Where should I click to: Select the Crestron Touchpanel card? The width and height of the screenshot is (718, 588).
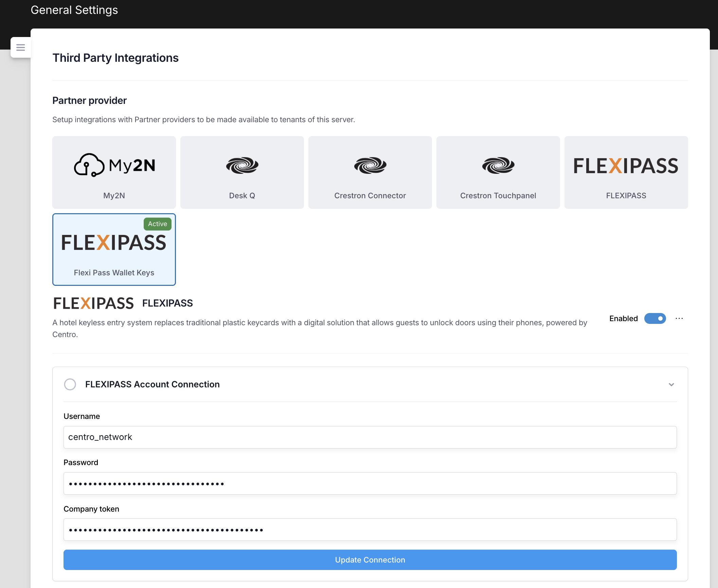pyautogui.click(x=498, y=172)
